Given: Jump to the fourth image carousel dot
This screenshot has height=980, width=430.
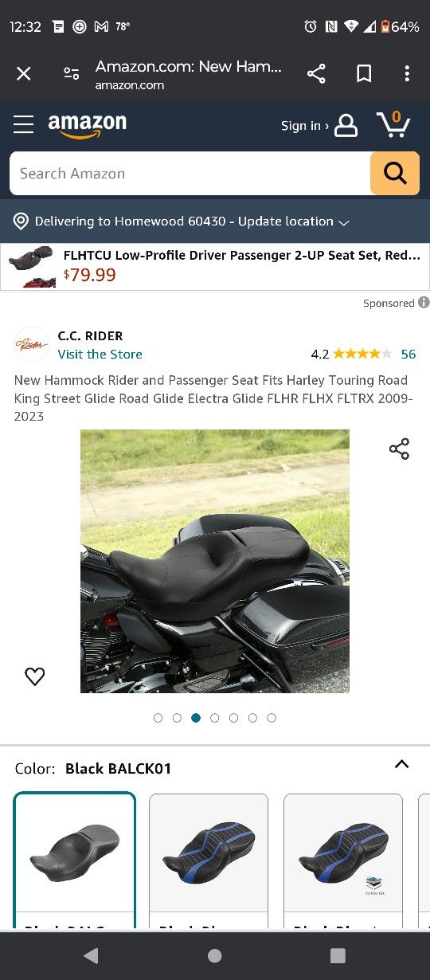Looking at the screenshot, I should coord(215,718).
